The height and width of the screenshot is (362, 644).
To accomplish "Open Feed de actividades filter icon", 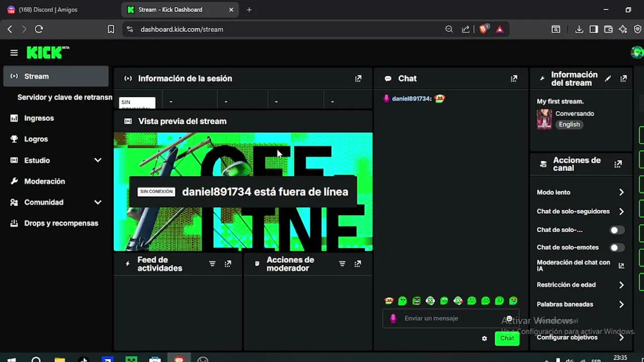I will (212, 263).
